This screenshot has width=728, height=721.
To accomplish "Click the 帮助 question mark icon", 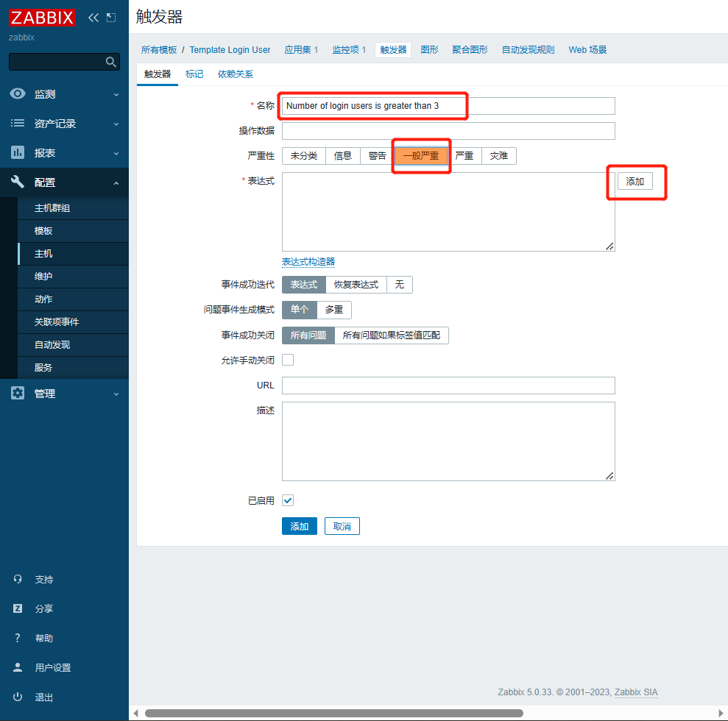I will tap(18, 638).
